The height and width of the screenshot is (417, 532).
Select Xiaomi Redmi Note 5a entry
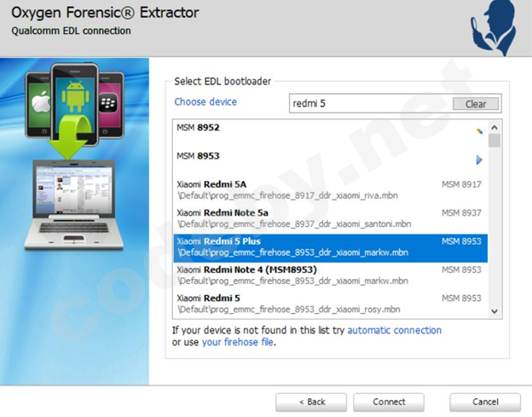pyautogui.click(x=330, y=219)
